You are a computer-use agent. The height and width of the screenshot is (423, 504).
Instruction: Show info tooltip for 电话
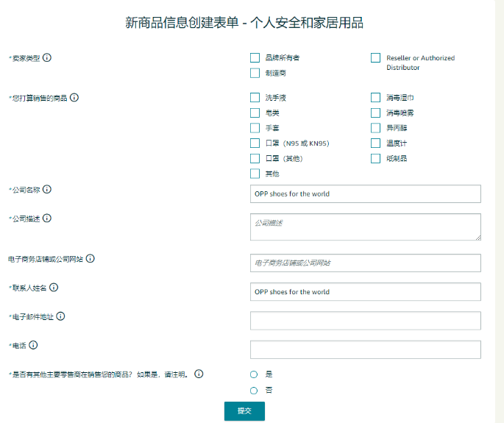[33, 345]
